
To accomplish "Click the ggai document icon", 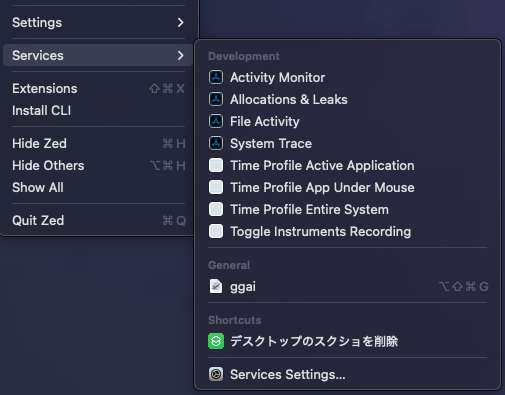I will click(x=216, y=286).
